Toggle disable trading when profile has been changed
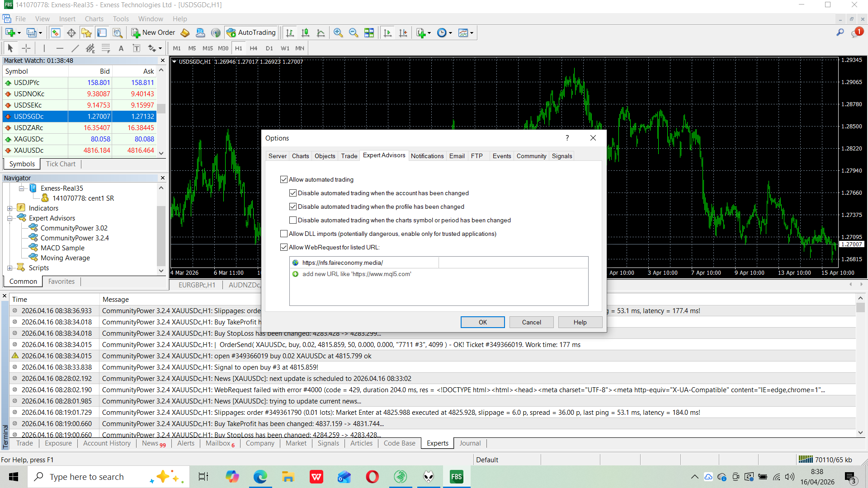868x488 pixels. click(x=293, y=206)
